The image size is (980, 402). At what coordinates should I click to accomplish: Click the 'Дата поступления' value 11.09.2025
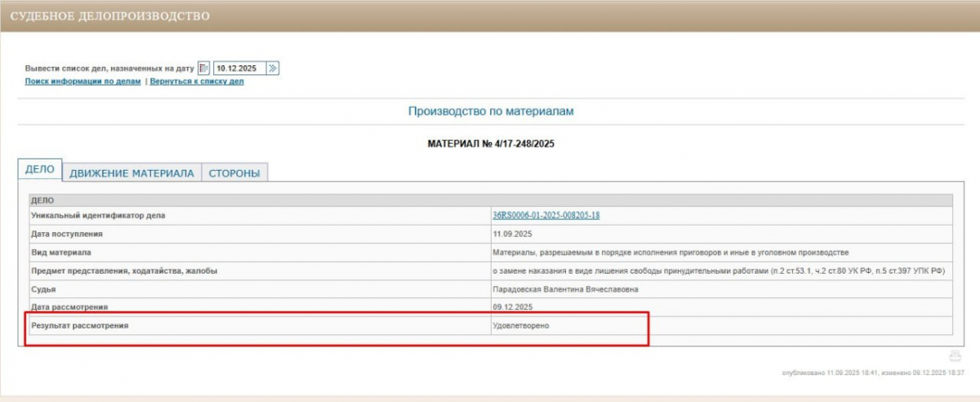click(512, 234)
